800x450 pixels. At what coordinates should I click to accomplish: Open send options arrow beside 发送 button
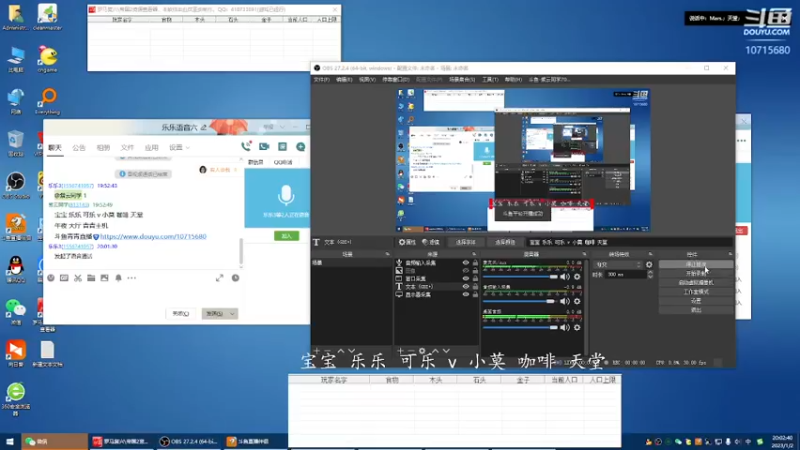click(232, 314)
